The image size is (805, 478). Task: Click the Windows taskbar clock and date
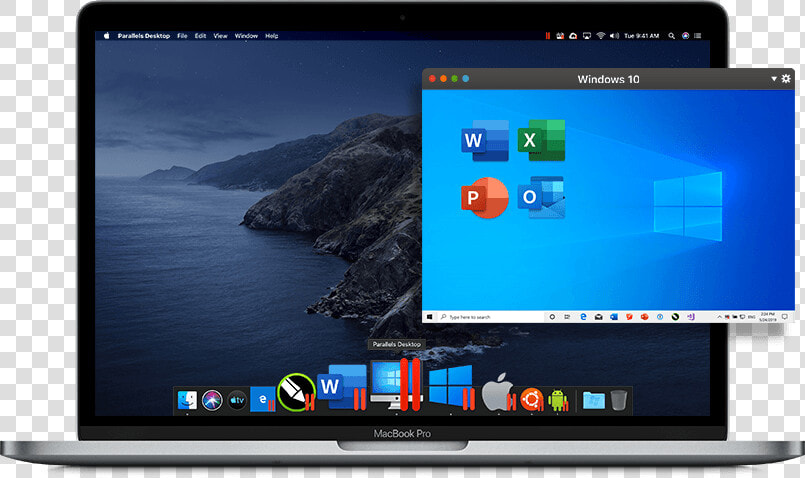pos(768,317)
